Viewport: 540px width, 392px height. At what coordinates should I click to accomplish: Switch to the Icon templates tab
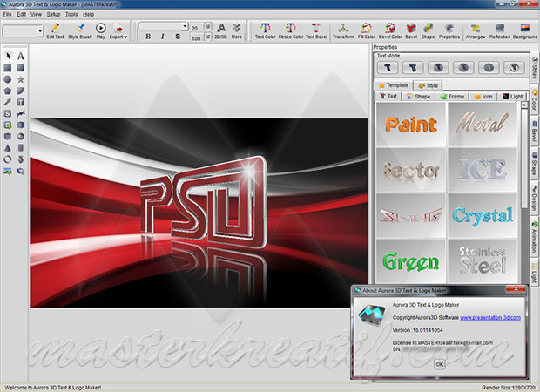(483, 97)
